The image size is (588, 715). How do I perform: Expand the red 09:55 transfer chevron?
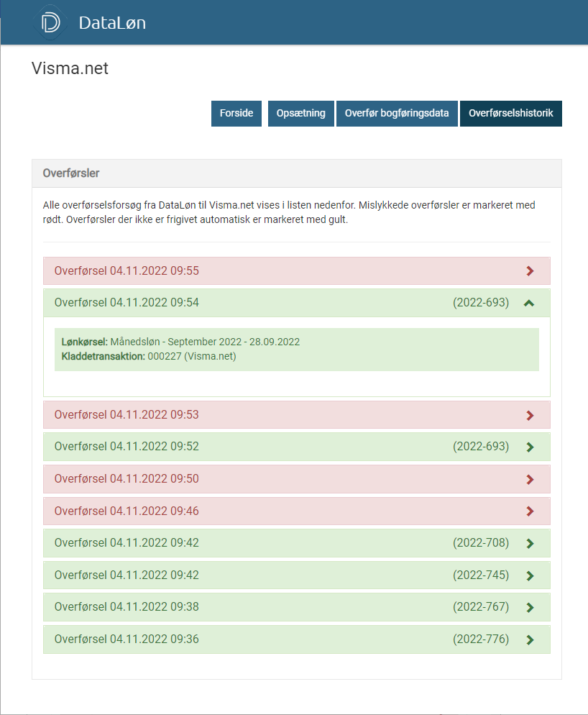click(530, 271)
